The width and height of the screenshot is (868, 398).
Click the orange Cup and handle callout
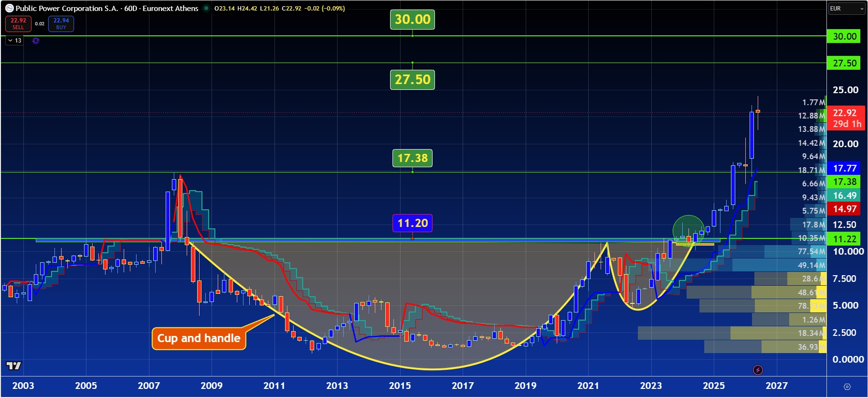199,338
